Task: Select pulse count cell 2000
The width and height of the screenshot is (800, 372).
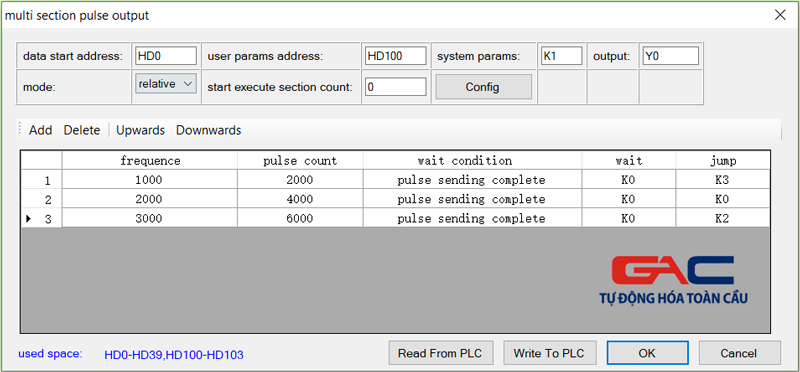Action: pos(300,180)
